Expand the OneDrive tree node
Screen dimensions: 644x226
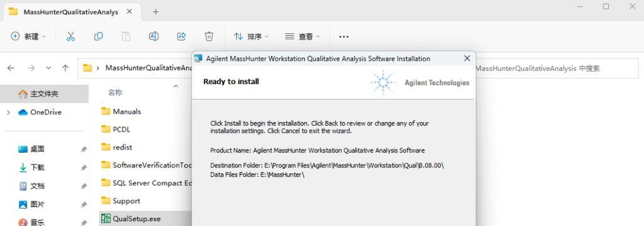pyautogui.click(x=8, y=112)
